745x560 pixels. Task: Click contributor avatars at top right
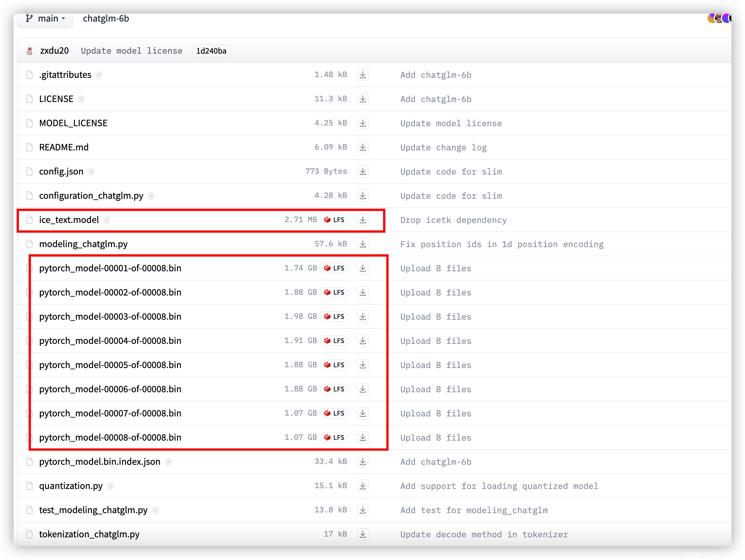(719, 18)
